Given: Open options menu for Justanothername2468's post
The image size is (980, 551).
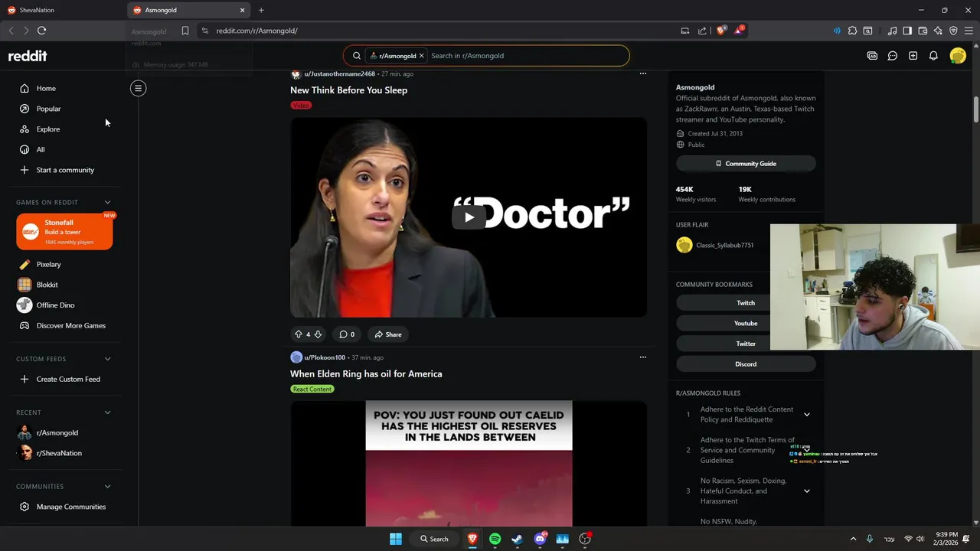Looking at the screenshot, I should coord(643,73).
